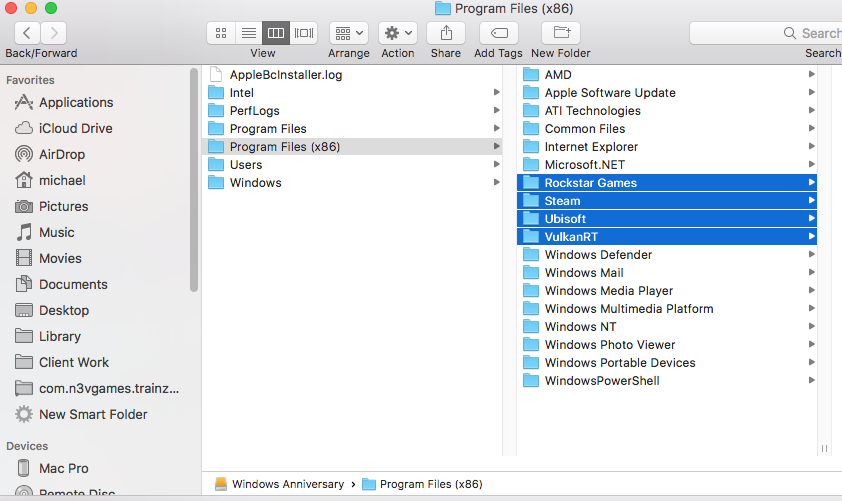This screenshot has height=501, width=842.
Task: Select the Internet Explorer folder
Action: point(667,147)
